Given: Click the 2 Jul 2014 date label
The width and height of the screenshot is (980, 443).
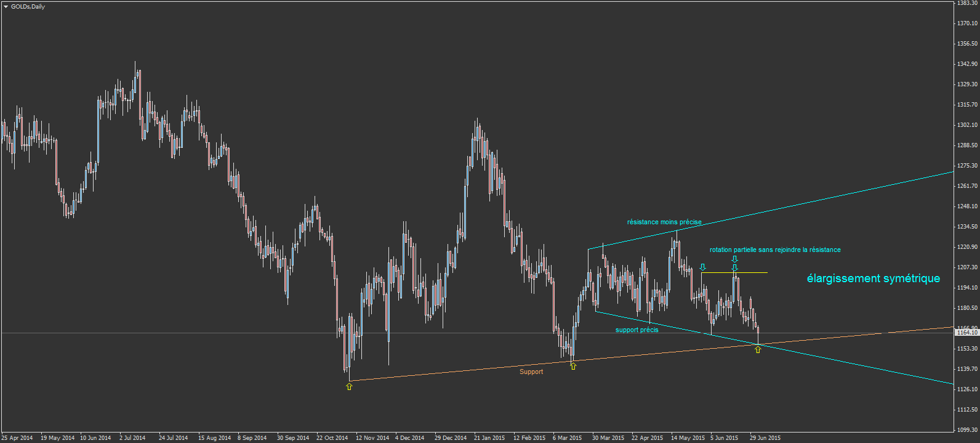Looking at the screenshot, I should click(x=132, y=438).
